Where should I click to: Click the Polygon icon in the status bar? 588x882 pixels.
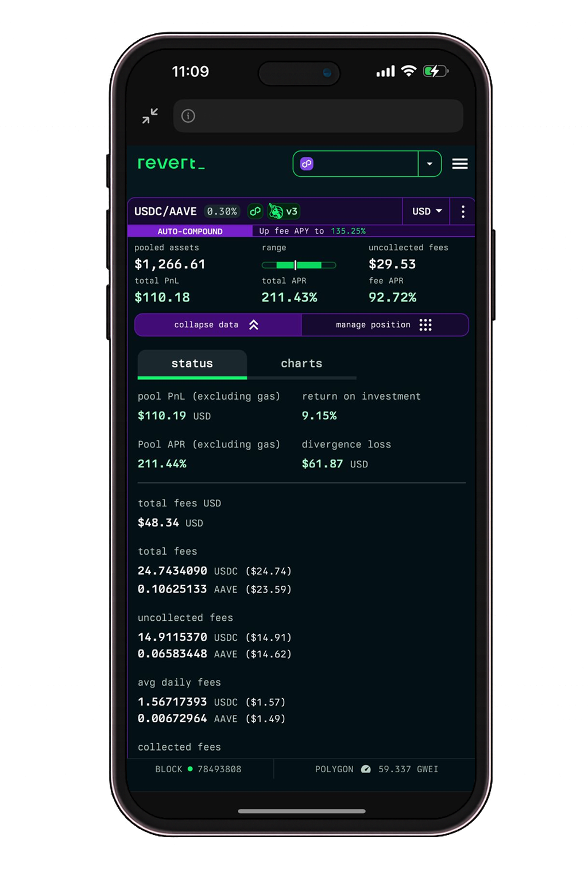[x=366, y=769]
